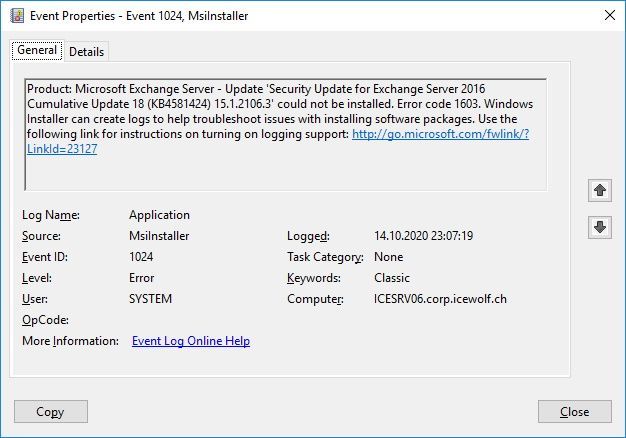Image resolution: width=626 pixels, height=438 pixels.
Task: Click the Task Category value 'None'
Action: (388, 257)
